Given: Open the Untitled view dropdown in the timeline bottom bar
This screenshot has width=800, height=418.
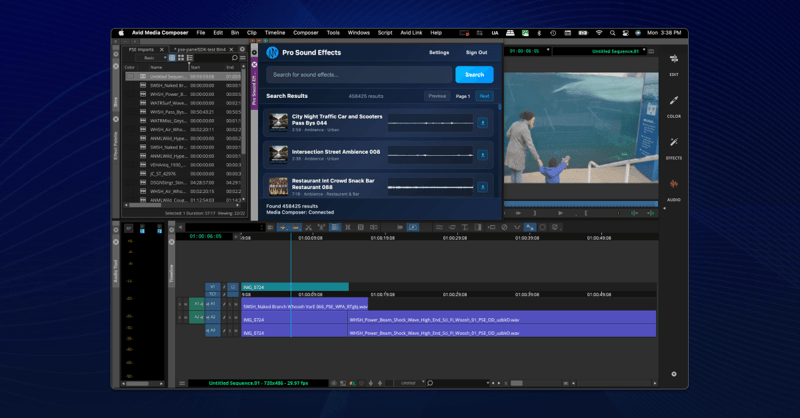Looking at the screenshot, I should pos(410,383).
